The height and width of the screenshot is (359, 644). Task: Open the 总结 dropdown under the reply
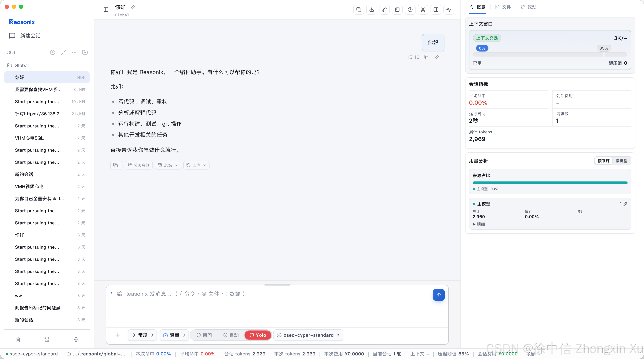pyautogui.click(x=168, y=165)
